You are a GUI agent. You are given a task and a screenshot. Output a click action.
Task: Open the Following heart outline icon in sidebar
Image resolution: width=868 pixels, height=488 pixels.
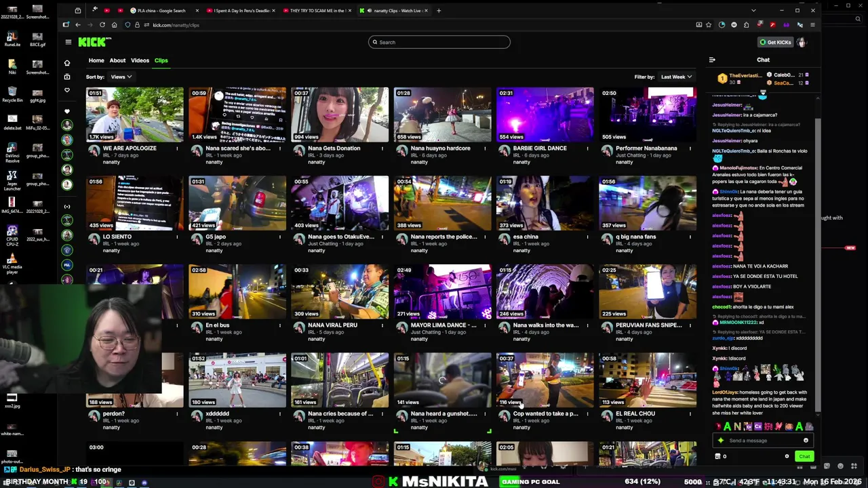(66, 89)
